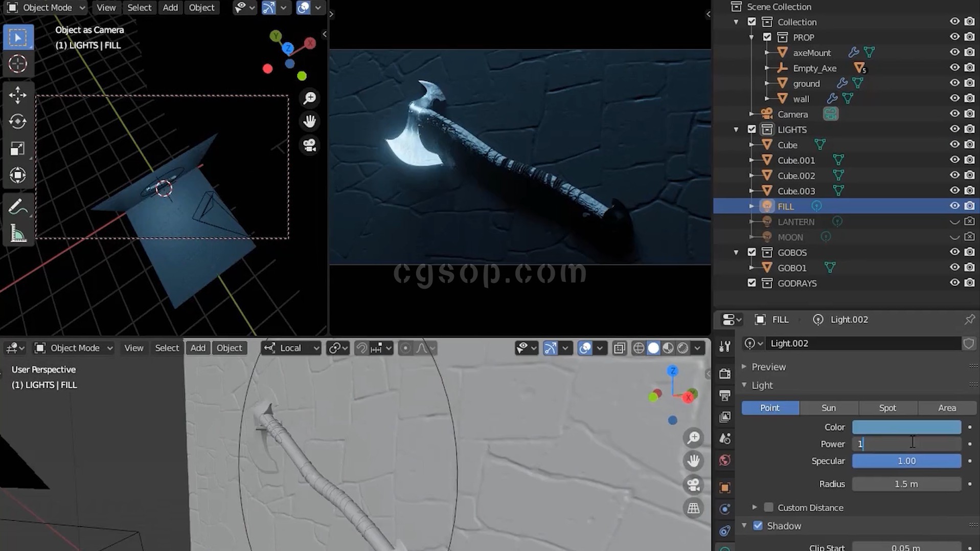Activate the Measure tool
The width and height of the screenshot is (980, 551).
18,234
